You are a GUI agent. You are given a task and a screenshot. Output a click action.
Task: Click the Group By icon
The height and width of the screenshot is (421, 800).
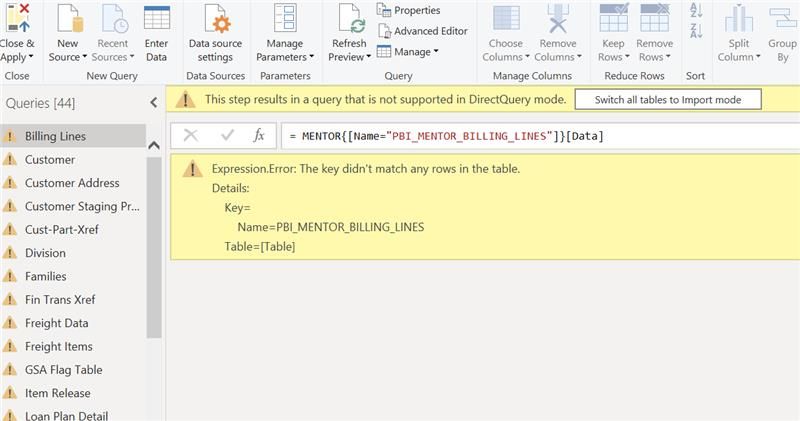783,18
